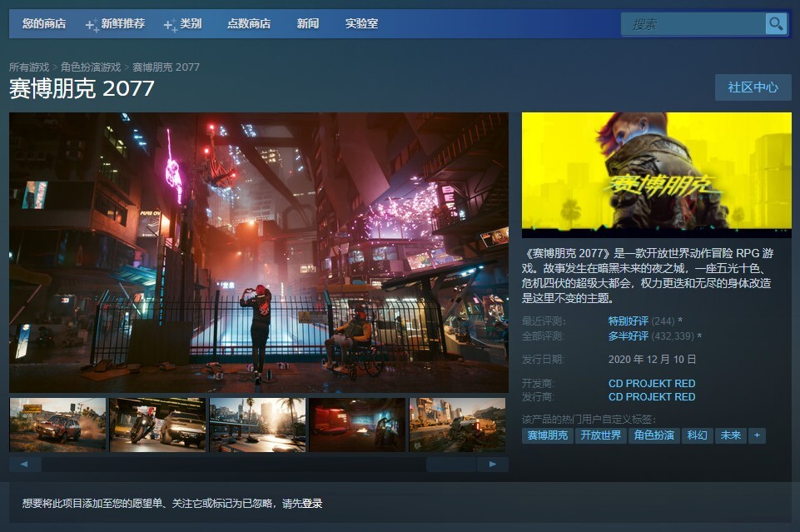Select the 赛博朋克 tag

pos(548,435)
